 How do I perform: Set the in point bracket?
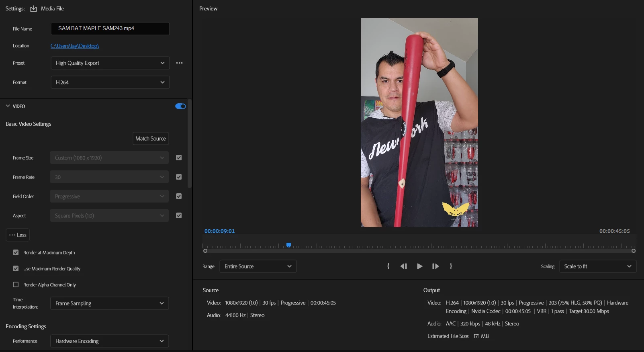coord(388,266)
